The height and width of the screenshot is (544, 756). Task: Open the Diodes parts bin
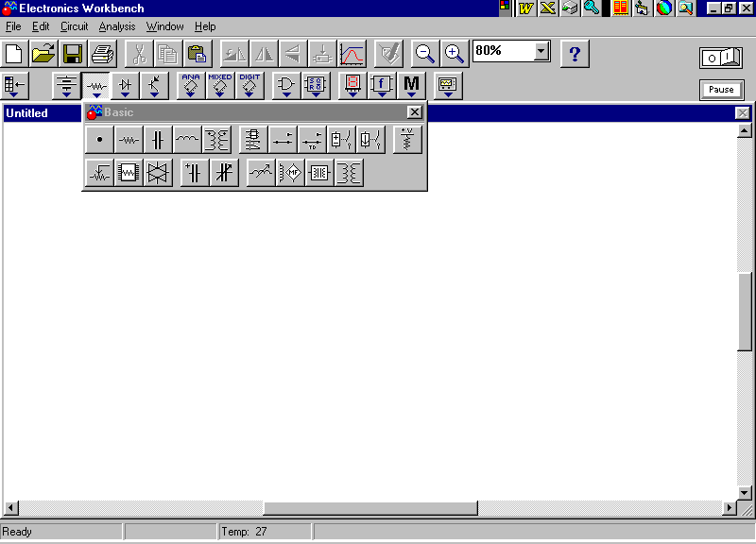click(x=126, y=85)
